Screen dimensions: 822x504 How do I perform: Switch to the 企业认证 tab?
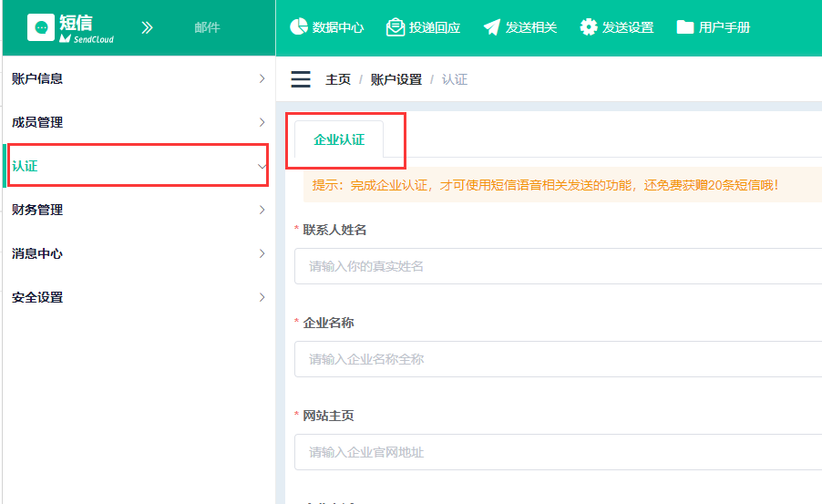click(339, 139)
